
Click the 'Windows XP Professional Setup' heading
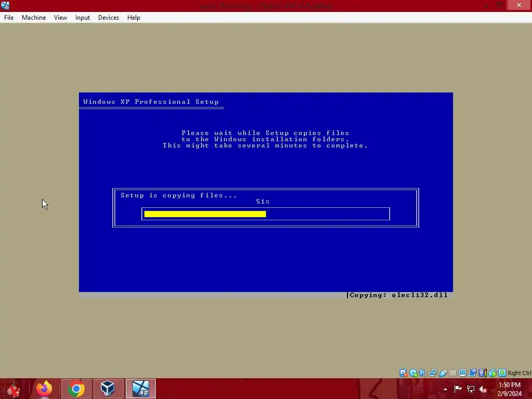[x=151, y=102]
